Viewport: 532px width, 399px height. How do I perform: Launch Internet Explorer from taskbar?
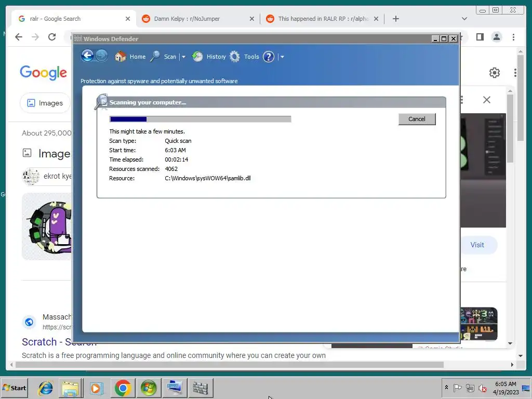46,388
